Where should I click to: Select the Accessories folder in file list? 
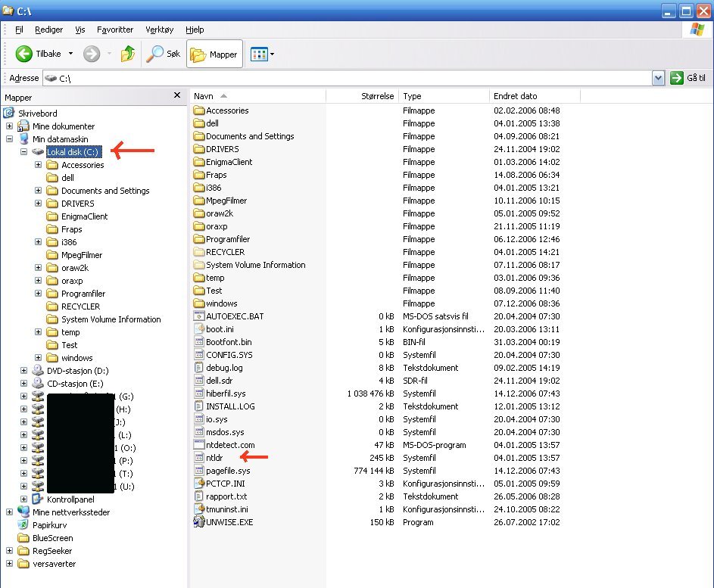pyautogui.click(x=221, y=110)
